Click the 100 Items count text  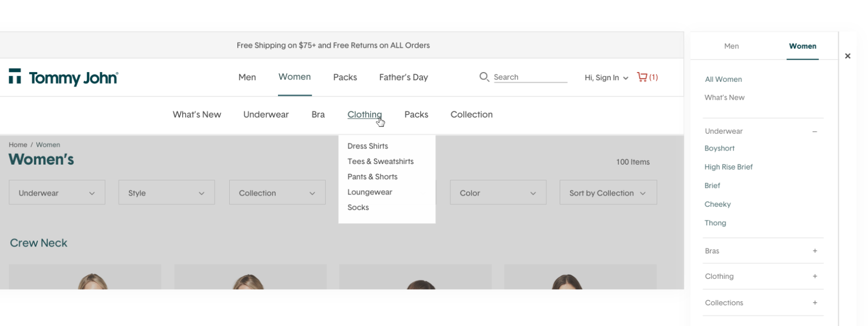click(633, 162)
